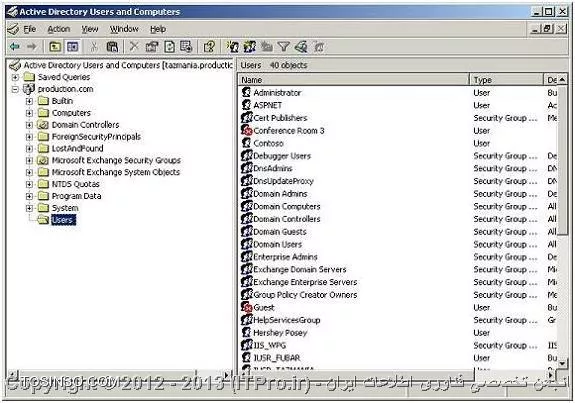Viewport: 575px width, 403px height.
Task: Open the Help menu
Action: coord(158,29)
